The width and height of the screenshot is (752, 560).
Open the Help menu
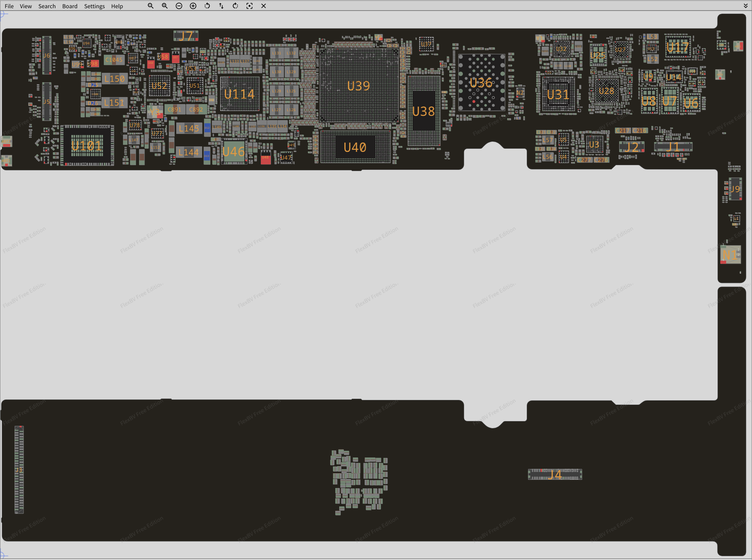[117, 6]
